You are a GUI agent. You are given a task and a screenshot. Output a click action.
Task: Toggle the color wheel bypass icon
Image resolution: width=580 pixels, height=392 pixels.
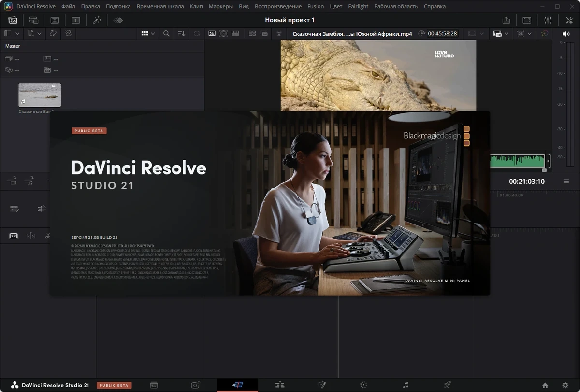[545, 34]
